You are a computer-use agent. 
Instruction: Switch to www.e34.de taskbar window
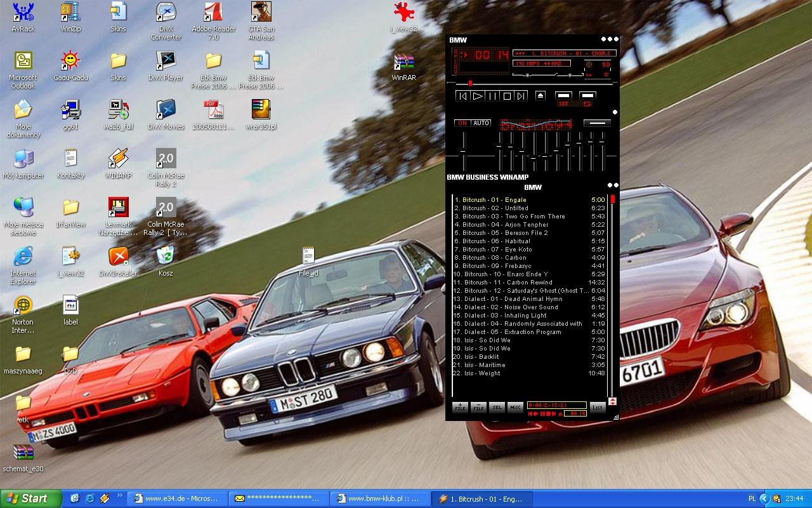[x=177, y=498]
